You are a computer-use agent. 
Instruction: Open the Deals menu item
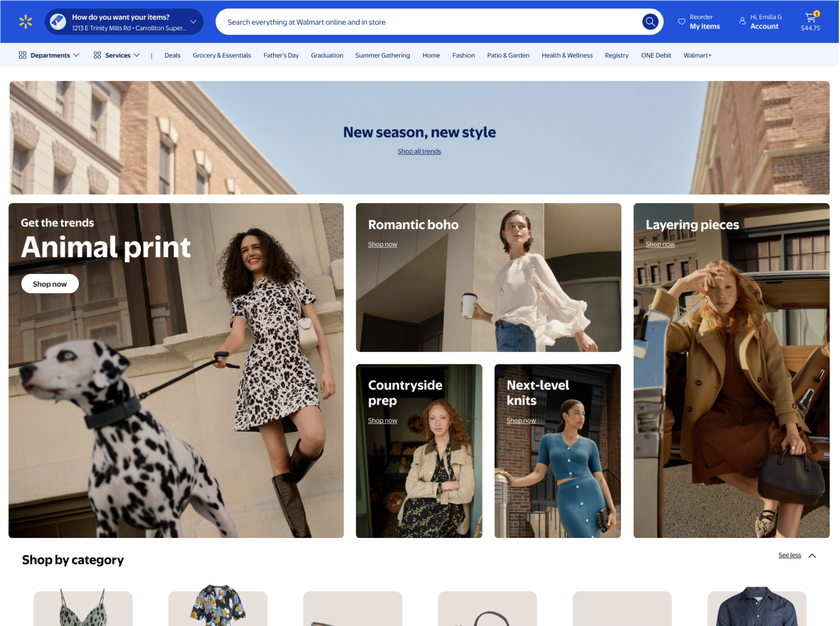[172, 55]
